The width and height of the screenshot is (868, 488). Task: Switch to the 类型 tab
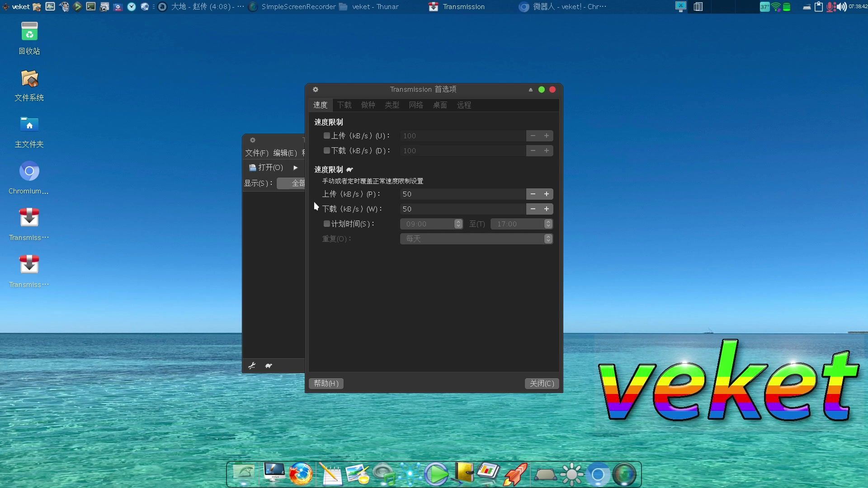tap(392, 105)
